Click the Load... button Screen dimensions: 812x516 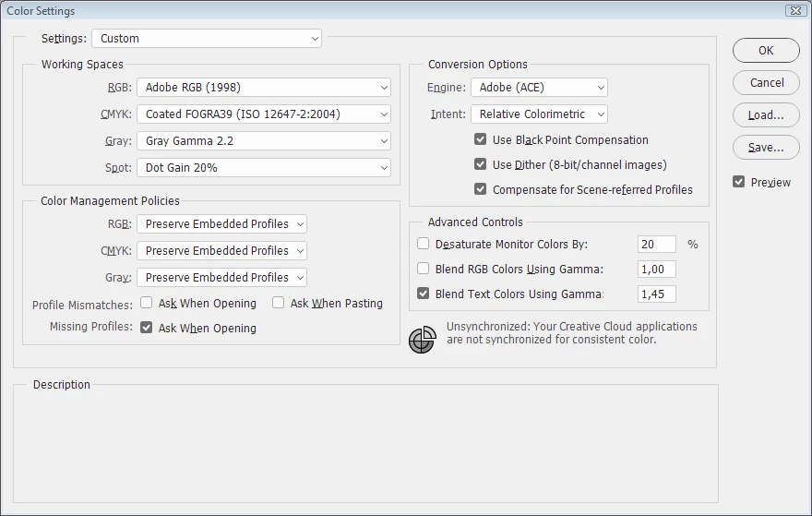click(766, 115)
